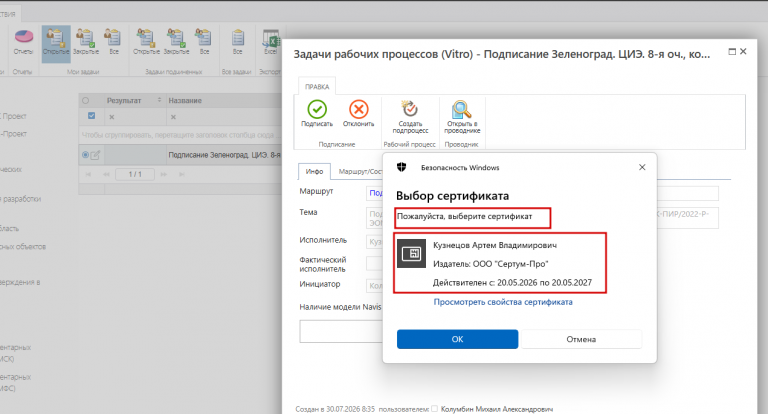The image size is (768, 414).
Task: Toggle checkbox before Колумбин Михаил Александрович
Action: click(434, 409)
